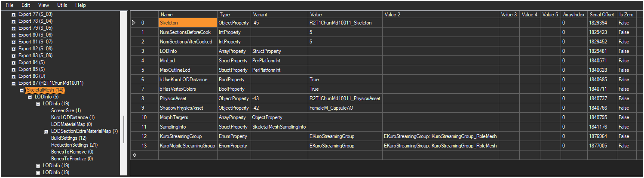This screenshot has width=644, height=178.
Task: Open the File menu
Action: pos(9,5)
